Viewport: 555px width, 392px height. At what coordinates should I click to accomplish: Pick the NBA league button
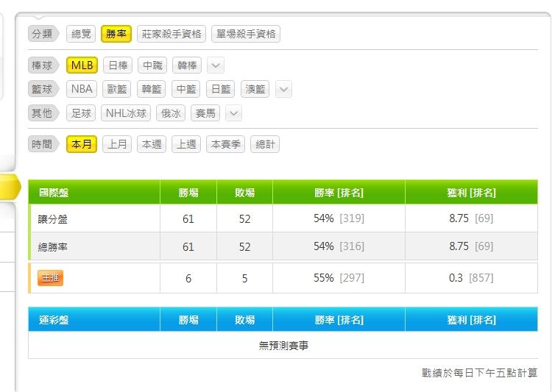82,90
